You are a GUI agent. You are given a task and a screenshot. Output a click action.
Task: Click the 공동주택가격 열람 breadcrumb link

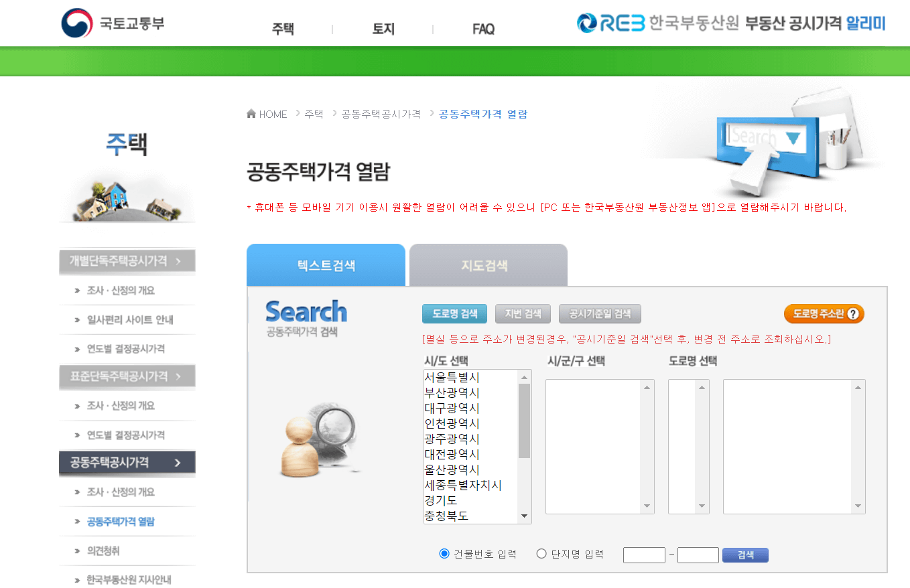[x=482, y=114]
